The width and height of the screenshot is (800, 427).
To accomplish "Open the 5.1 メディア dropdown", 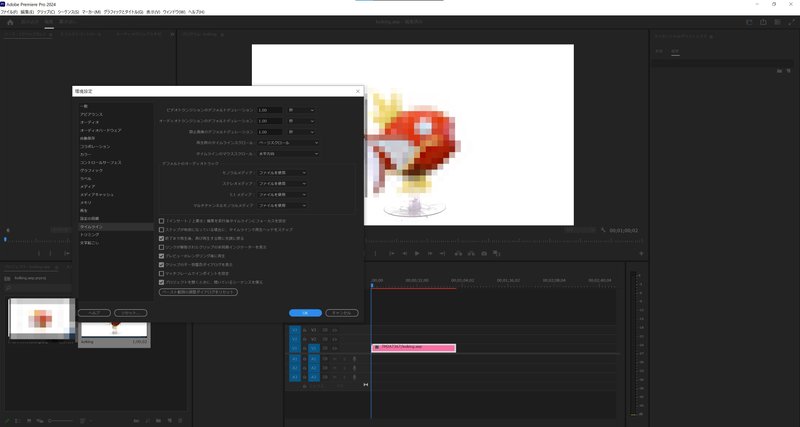I will pyautogui.click(x=282, y=194).
